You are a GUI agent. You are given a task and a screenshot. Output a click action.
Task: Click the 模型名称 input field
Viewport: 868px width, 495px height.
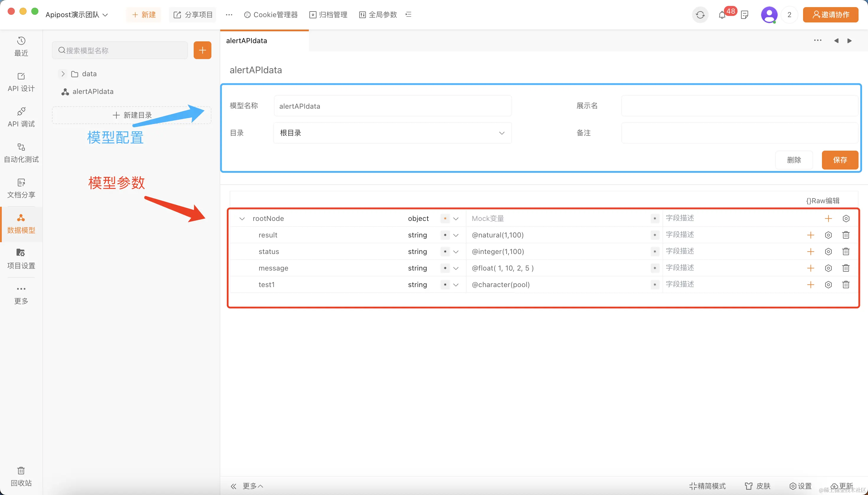393,106
